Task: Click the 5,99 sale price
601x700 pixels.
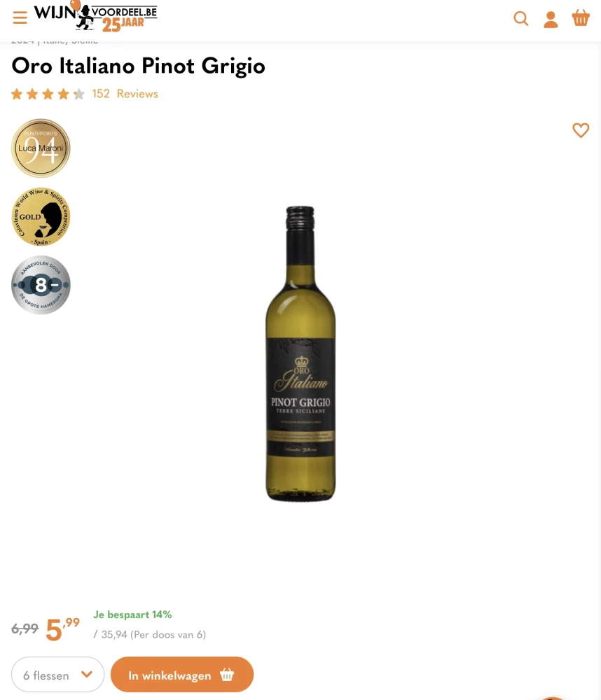Action: click(x=62, y=629)
